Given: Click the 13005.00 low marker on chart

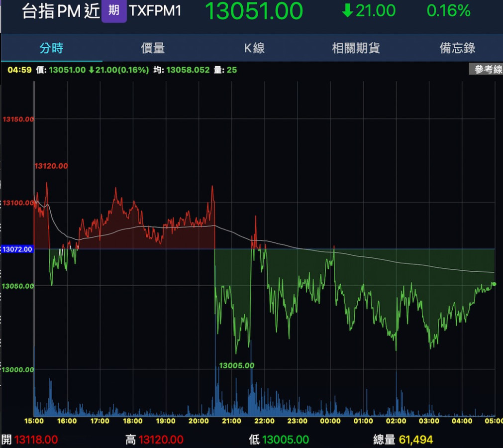Looking at the screenshot, I should pyautogui.click(x=236, y=365).
